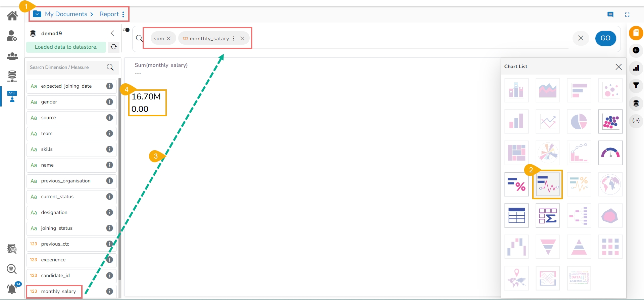Show info for the skills field
The image size is (644, 300).
click(x=109, y=149)
